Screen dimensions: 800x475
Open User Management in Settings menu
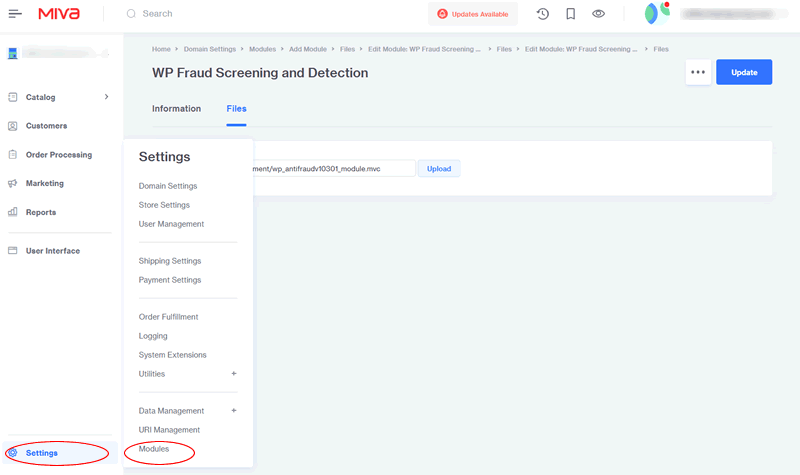[x=171, y=224]
